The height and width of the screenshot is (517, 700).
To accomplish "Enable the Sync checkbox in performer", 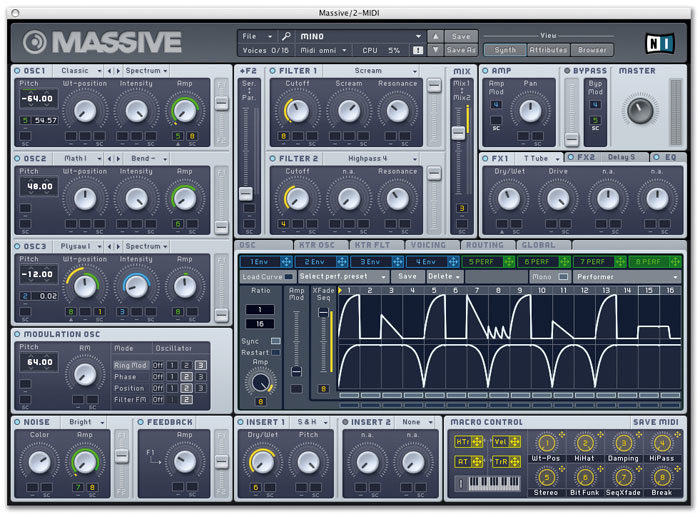I will pos(276,341).
